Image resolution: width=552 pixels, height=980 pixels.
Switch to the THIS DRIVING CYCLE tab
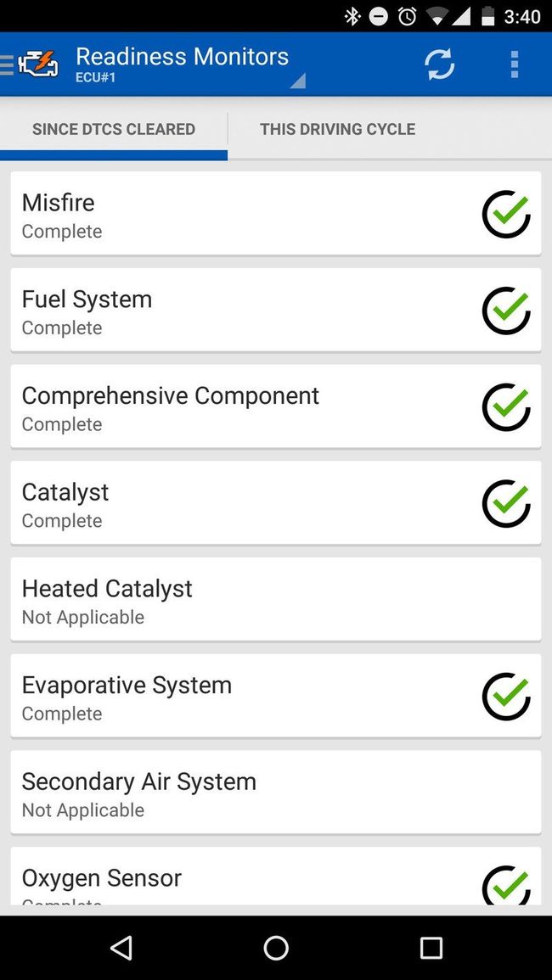coord(337,129)
